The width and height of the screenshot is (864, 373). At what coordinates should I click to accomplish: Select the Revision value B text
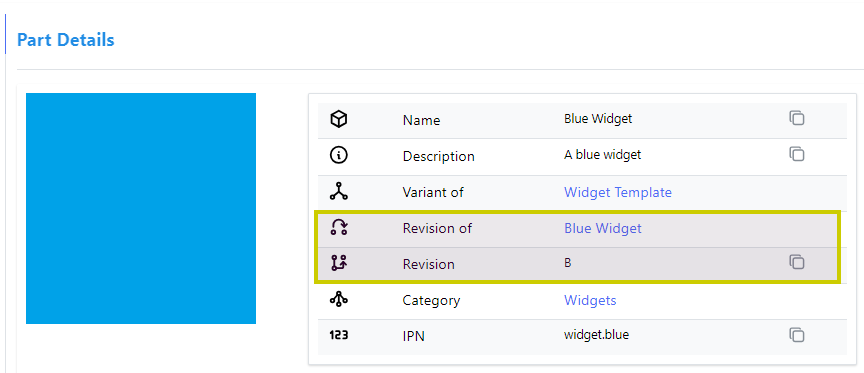click(568, 263)
